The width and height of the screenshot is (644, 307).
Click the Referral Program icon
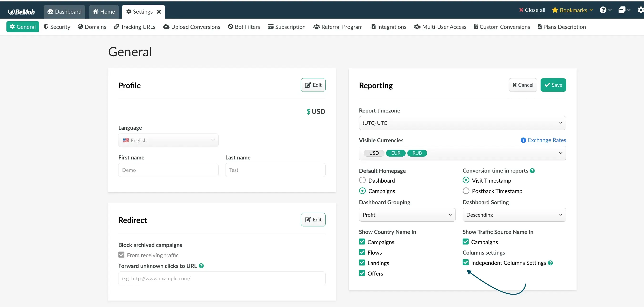pos(317,27)
